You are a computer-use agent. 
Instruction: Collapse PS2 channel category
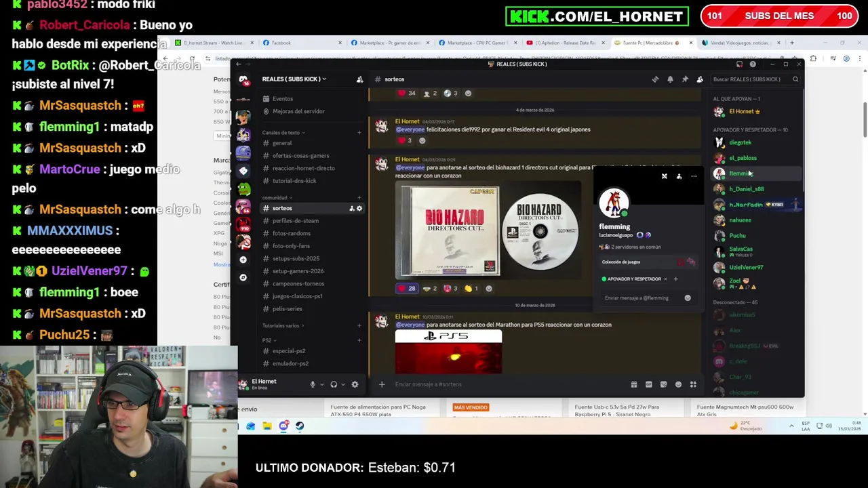click(269, 340)
